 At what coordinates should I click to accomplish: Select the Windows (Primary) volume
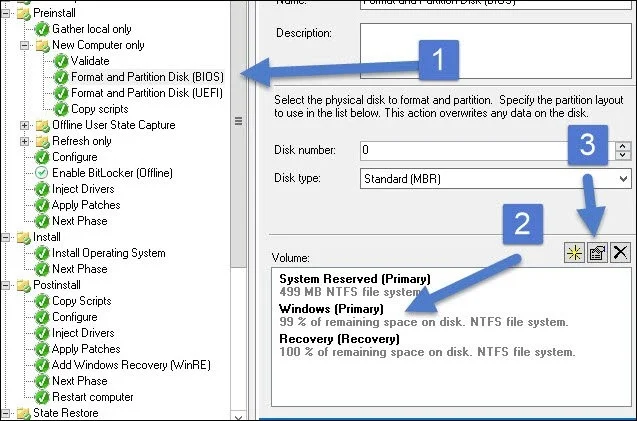click(424, 315)
